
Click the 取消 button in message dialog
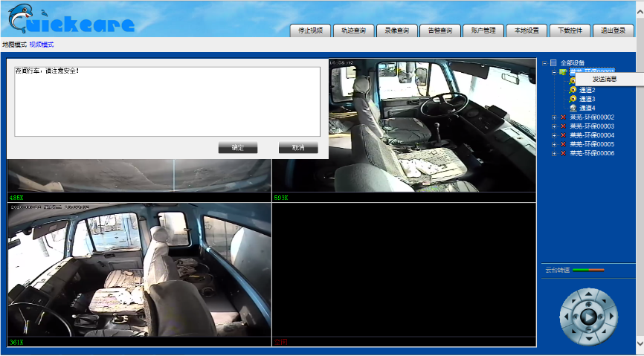[x=298, y=148]
